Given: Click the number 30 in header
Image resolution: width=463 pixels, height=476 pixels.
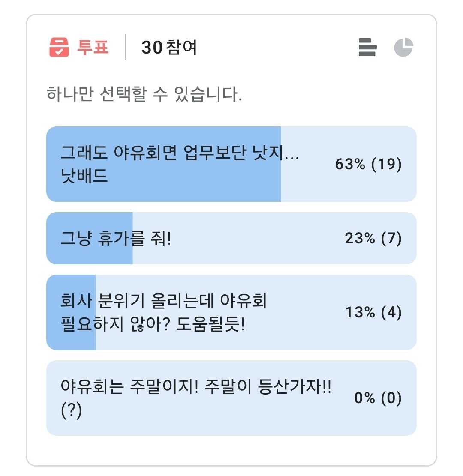Looking at the screenshot, I should click(152, 48).
